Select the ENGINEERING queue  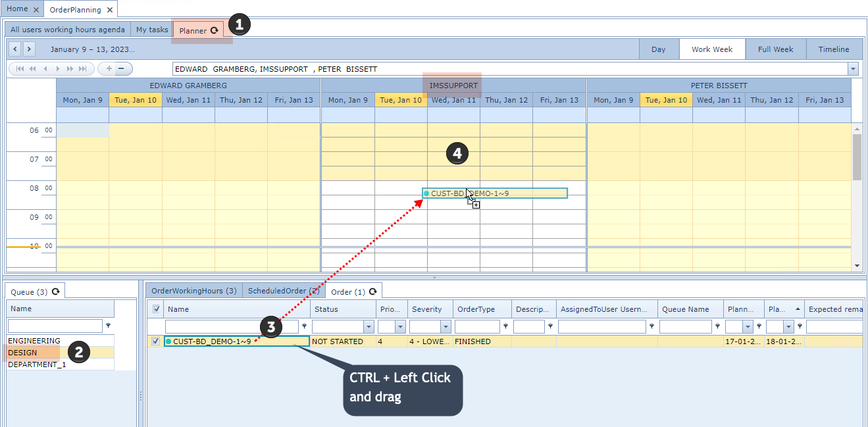click(x=34, y=341)
